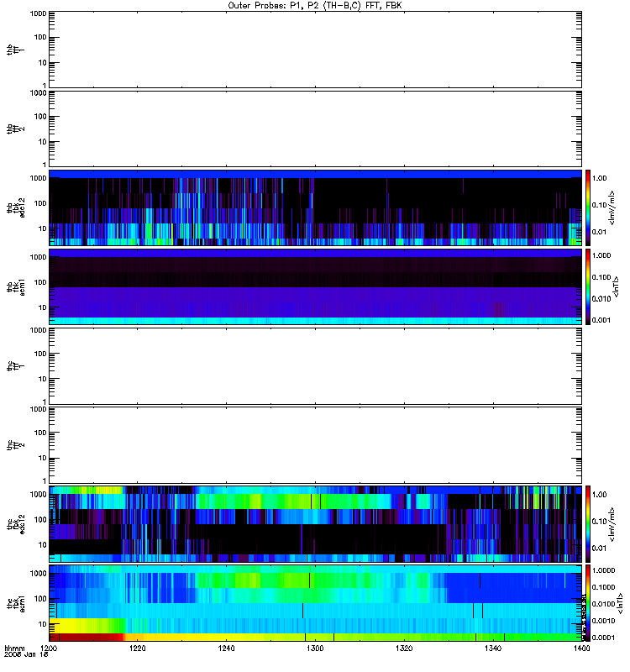The width and height of the screenshot is (630, 672).
Task: Click '1.0000' on the thc scm1 color scale
Action: (603, 570)
